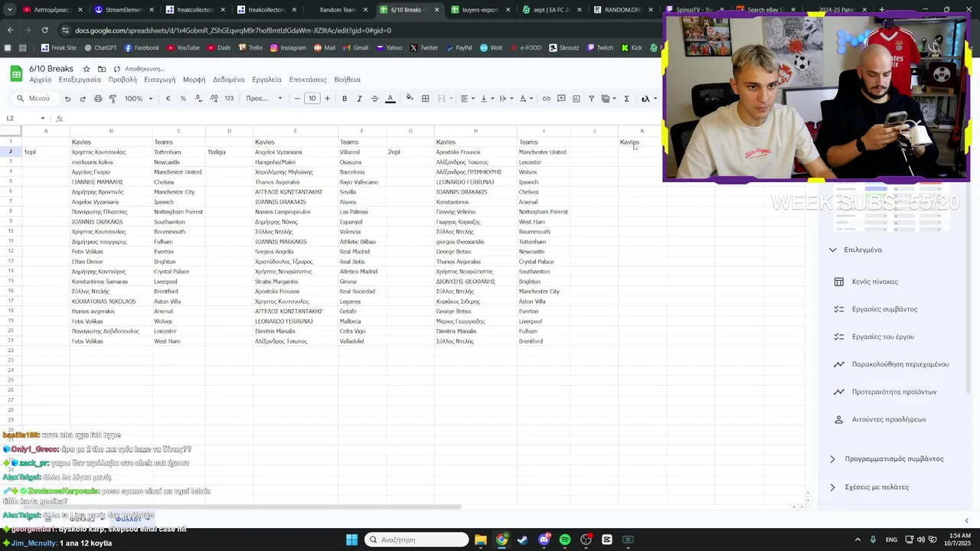The width and height of the screenshot is (980, 551).
Task: Star the 6/10 Breaks document
Action: coord(86,69)
